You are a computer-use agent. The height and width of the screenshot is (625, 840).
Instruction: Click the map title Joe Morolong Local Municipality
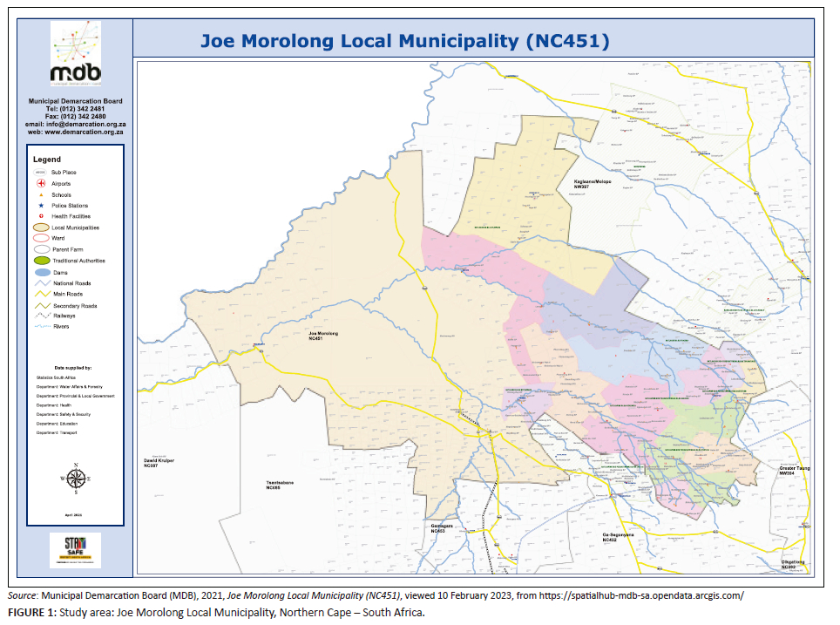click(x=404, y=41)
